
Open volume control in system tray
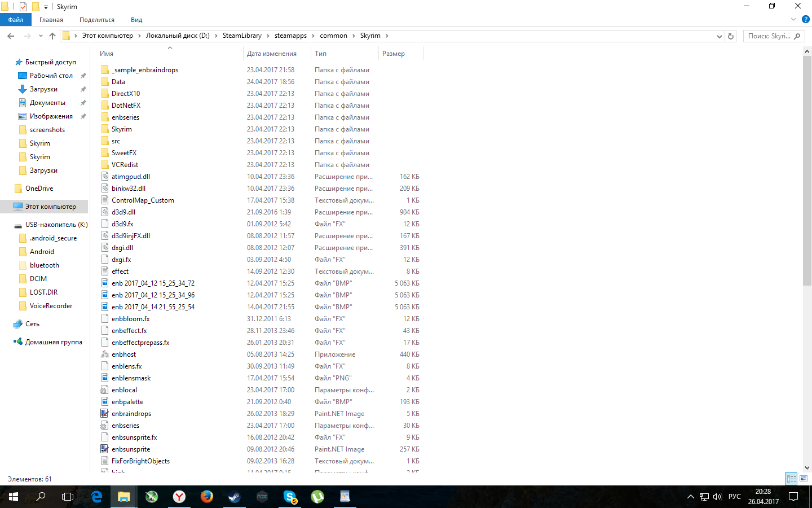(717, 497)
